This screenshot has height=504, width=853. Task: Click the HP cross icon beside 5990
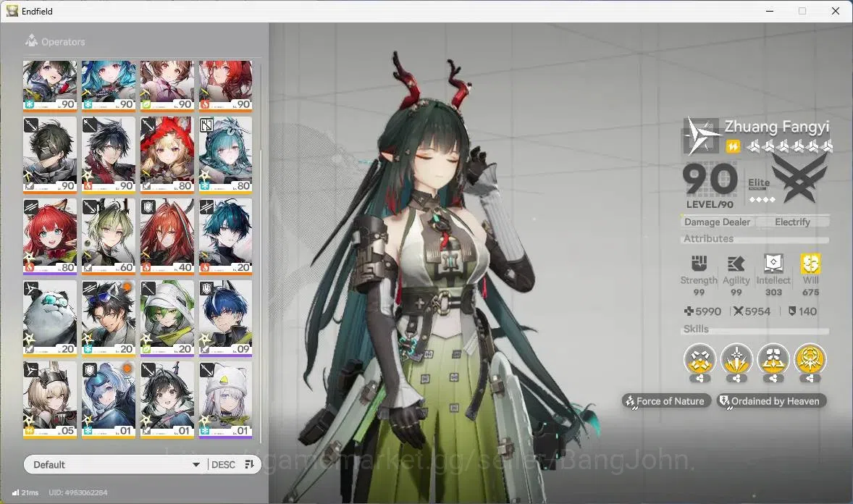689,311
